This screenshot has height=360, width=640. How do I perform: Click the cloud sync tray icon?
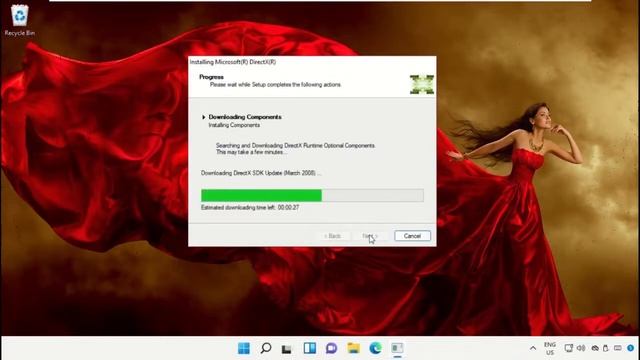tap(595, 348)
